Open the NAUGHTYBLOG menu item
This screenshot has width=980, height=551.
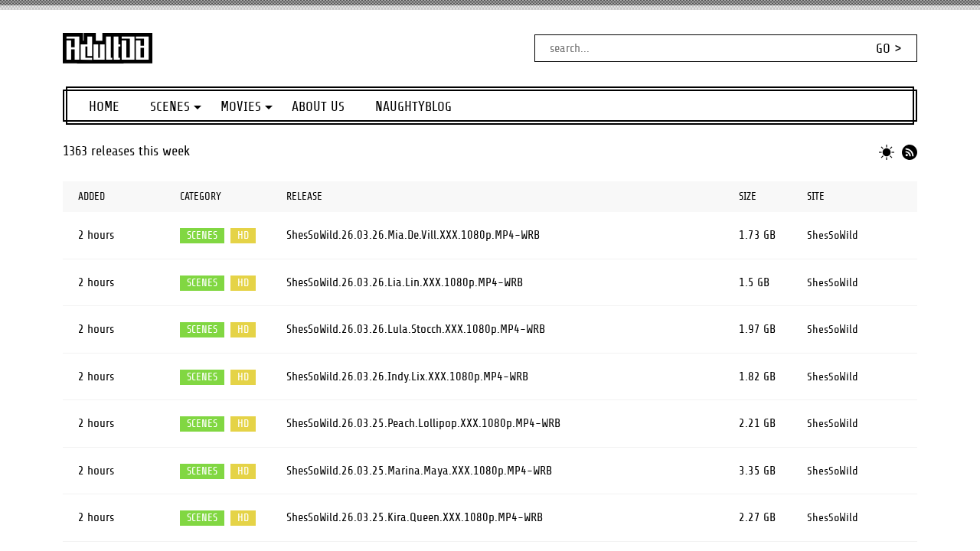(x=413, y=106)
